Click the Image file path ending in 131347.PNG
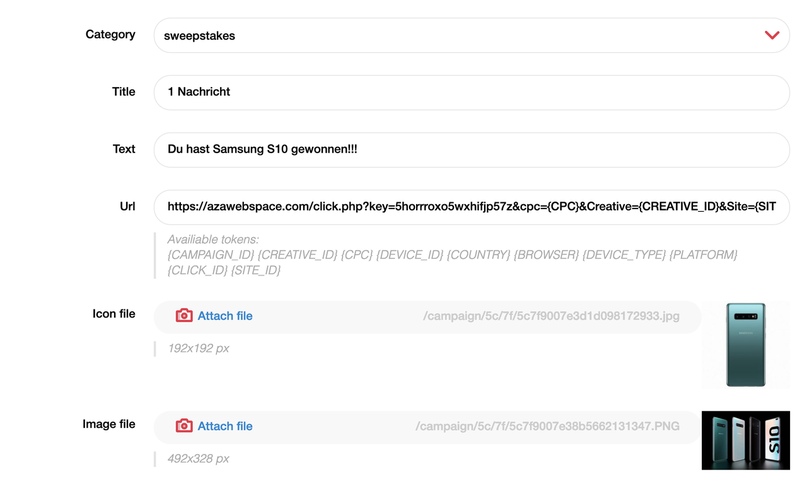 pyautogui.click(x=548, y=426)
